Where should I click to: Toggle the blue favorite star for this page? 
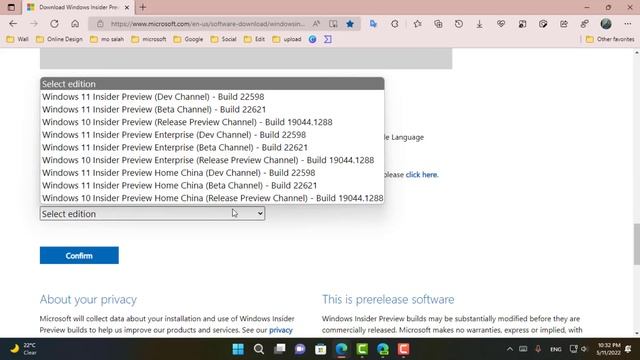click(350, 24)
